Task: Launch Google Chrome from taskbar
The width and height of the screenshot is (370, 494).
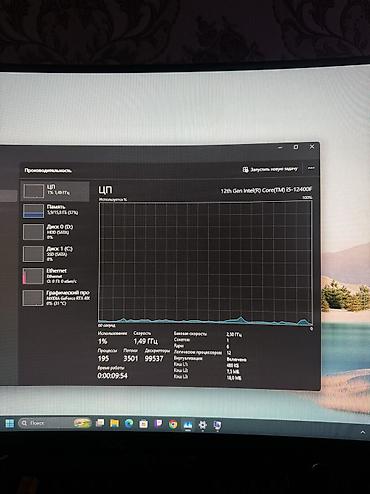Action: tap(173, 424)
